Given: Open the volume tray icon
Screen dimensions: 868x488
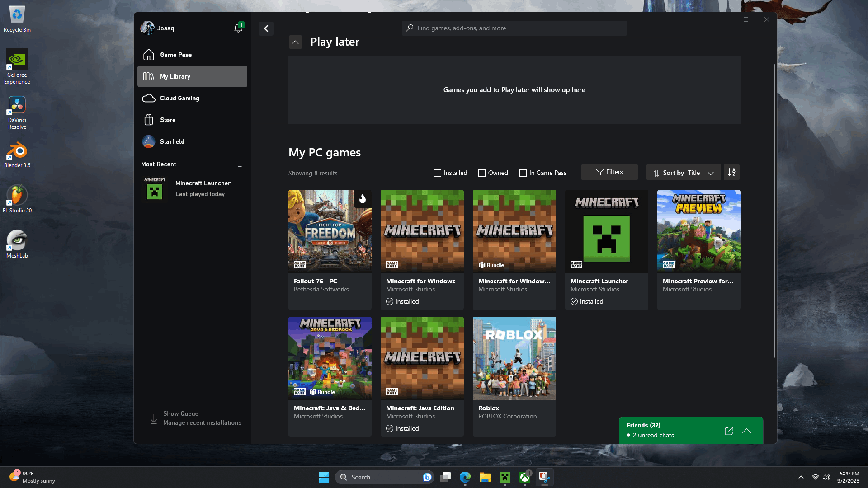Looking at the screenshot, I should pos(827,477).
